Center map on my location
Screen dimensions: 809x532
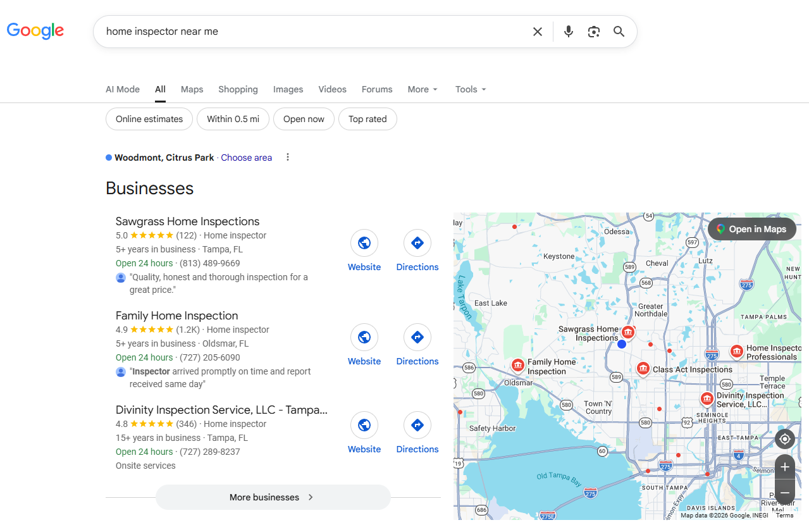pos(785,439)
